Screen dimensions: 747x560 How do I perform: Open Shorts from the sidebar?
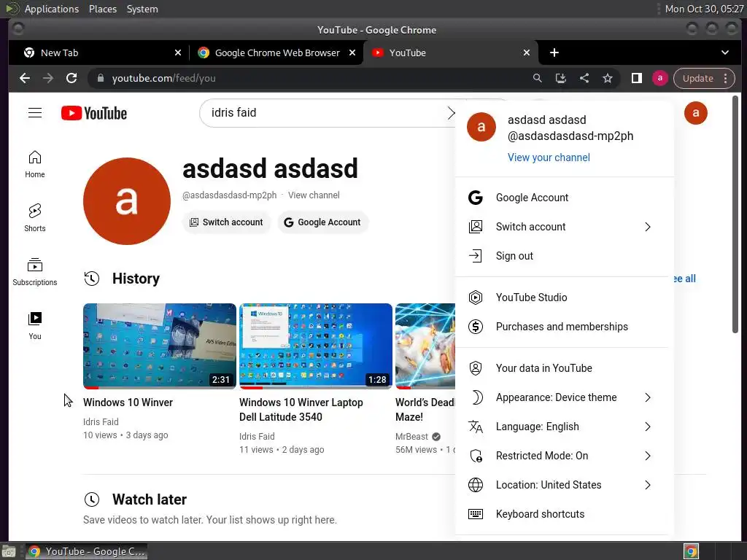(35, 218)
